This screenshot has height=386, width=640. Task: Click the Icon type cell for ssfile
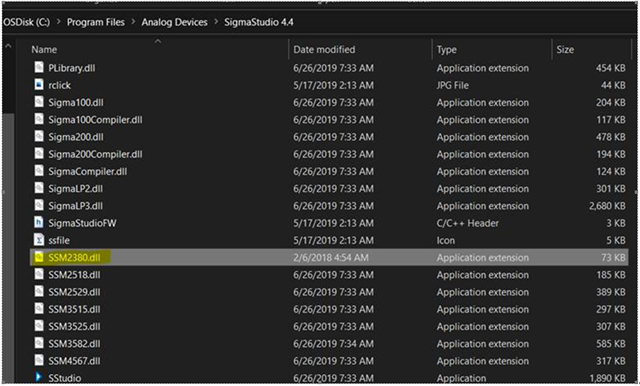pos(445,240)
